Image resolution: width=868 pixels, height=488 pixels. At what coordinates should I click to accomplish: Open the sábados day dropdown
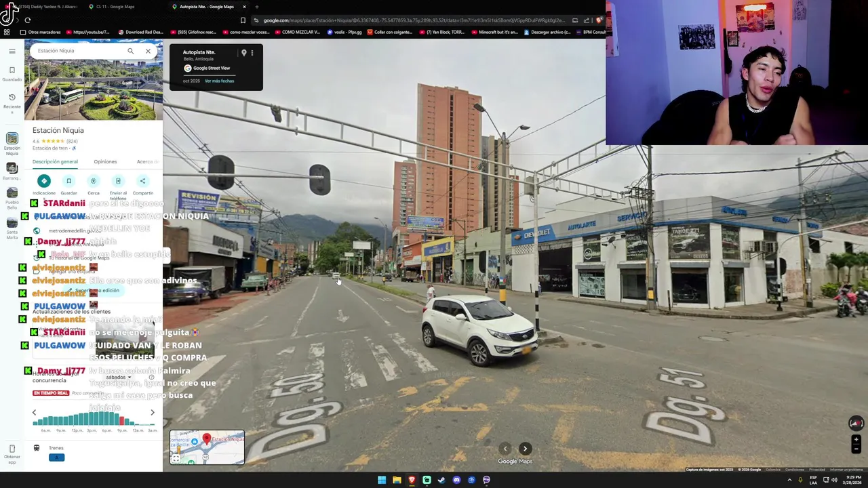coord(119,378)
